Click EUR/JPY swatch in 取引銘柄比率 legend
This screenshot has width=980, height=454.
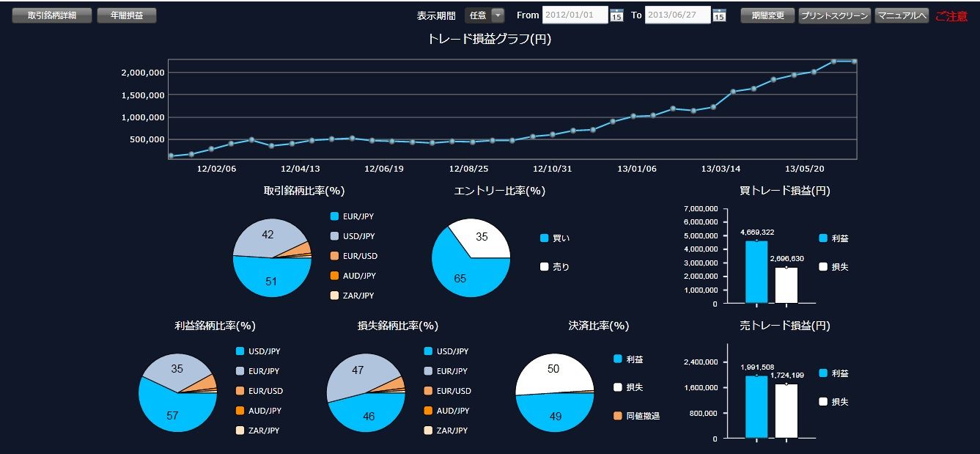point(334,216)
